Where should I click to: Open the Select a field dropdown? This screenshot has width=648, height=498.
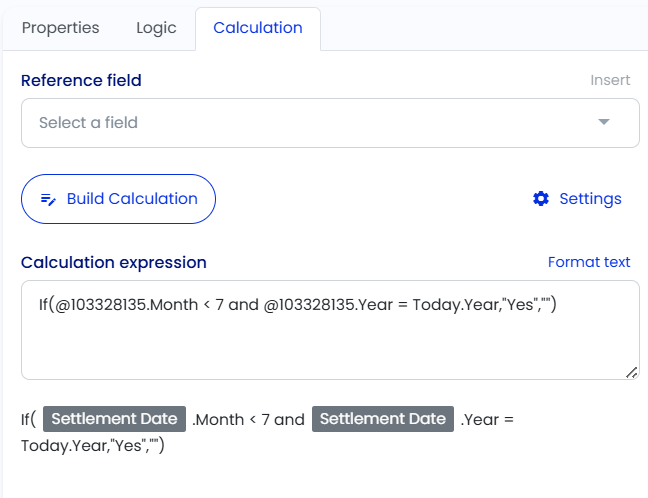click(x=330, y=123)
